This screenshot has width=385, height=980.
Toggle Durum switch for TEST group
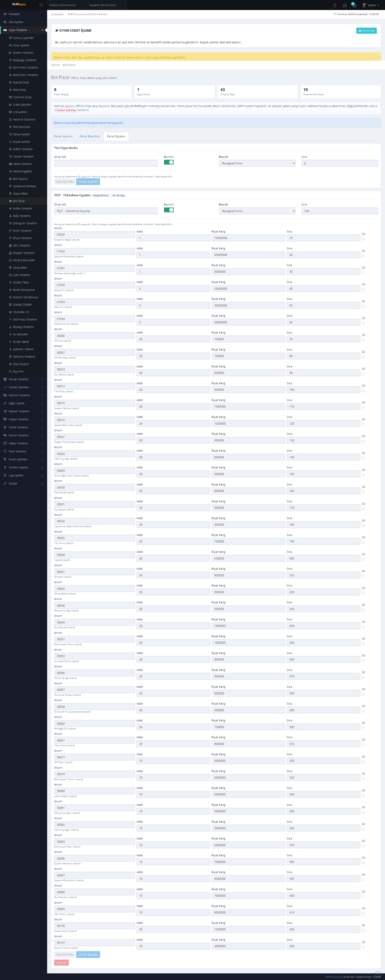[x=169, y=210]
